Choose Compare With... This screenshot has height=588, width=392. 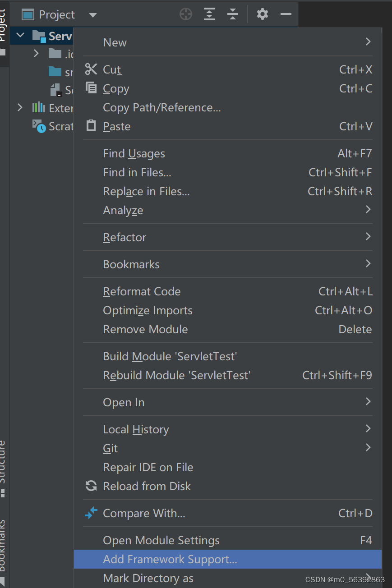click(x=228, y=513)
